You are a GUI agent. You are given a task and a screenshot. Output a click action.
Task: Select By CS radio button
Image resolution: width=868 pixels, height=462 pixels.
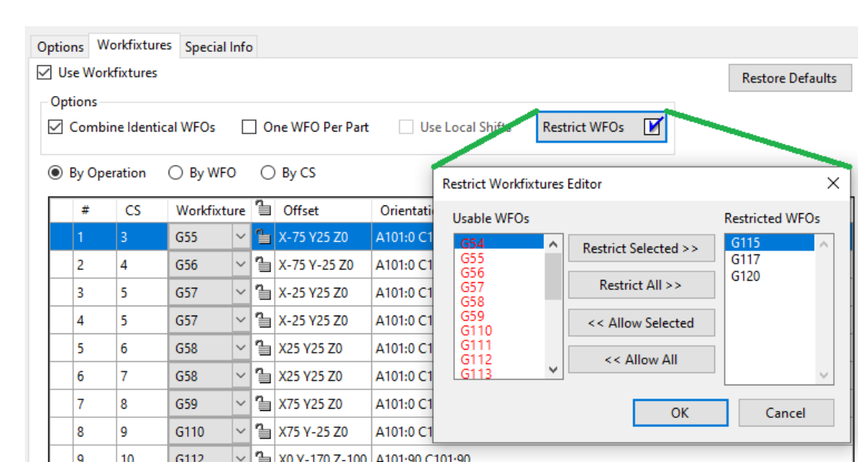tap(268, 173)
